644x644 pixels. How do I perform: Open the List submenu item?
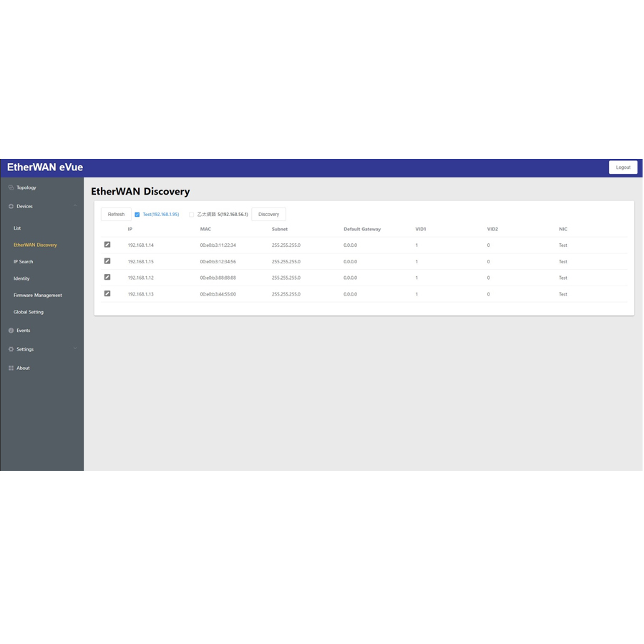tap(17, 228)
